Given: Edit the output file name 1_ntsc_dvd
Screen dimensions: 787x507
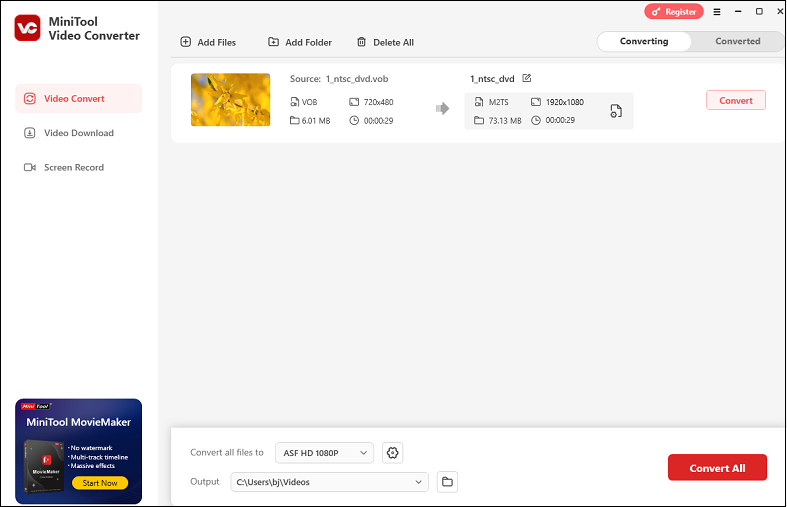Looking at the screenshot, I should 527,78.
